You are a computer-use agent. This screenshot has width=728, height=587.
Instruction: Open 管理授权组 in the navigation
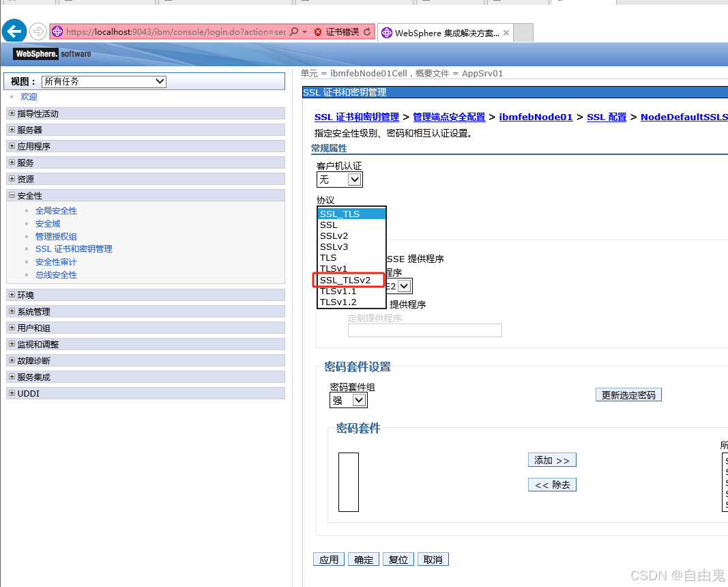tap(56, 236)
